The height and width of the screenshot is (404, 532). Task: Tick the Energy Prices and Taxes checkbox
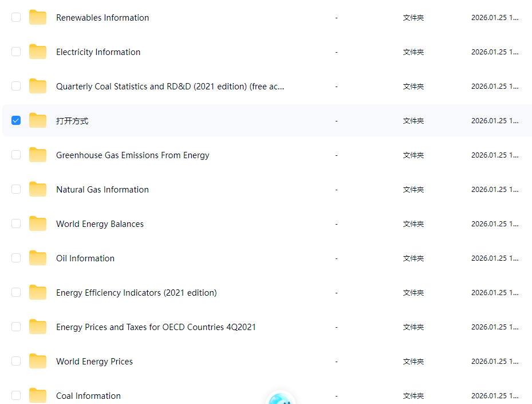(16, 327)
